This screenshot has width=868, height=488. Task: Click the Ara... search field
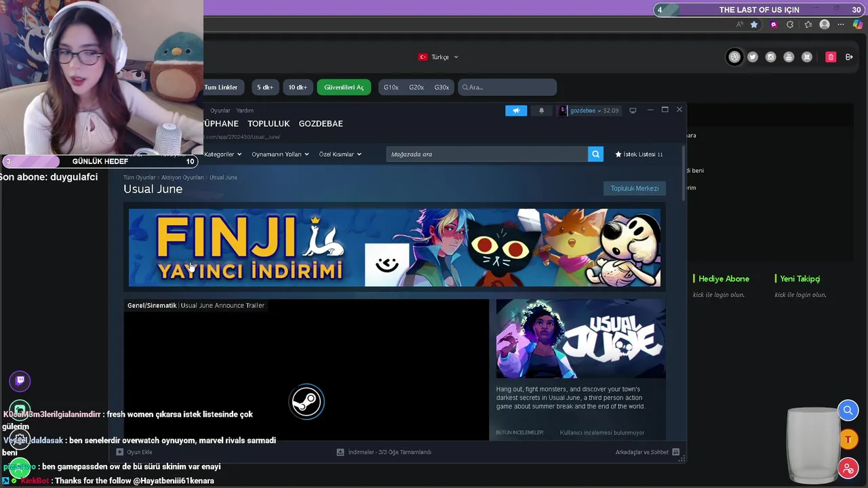pos(507,87)
